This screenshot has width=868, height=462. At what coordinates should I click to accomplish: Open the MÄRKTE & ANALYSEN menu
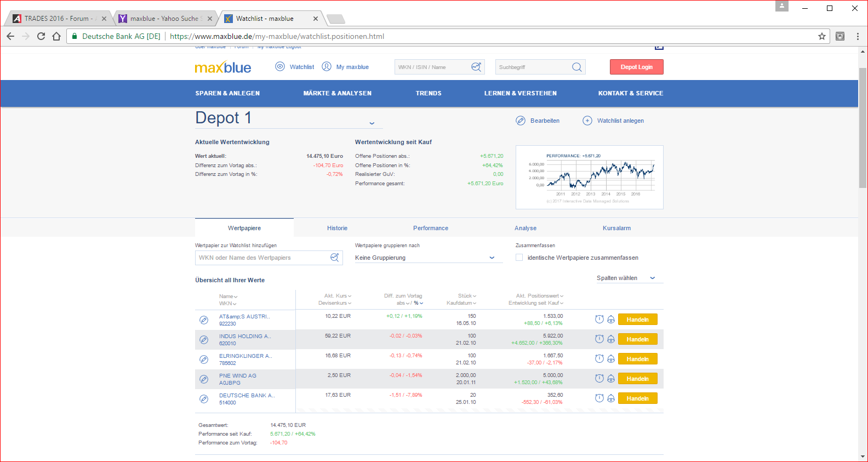[x=337, y=93]
